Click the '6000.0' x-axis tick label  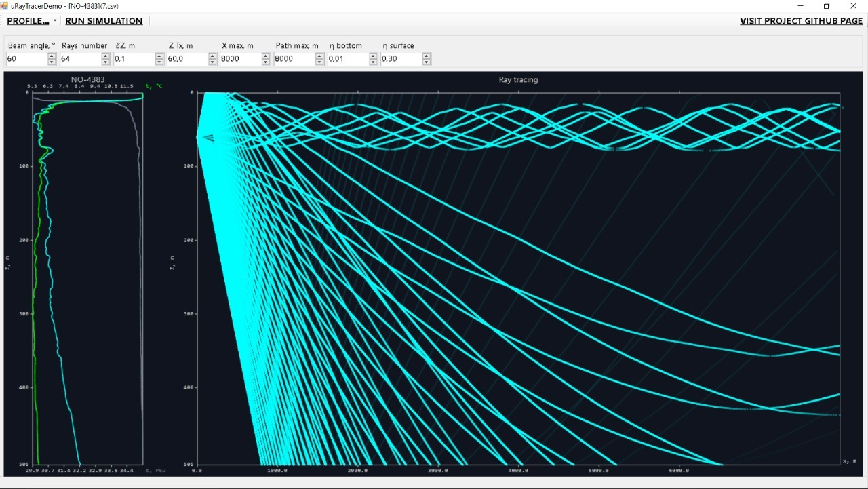pos(679,470)
